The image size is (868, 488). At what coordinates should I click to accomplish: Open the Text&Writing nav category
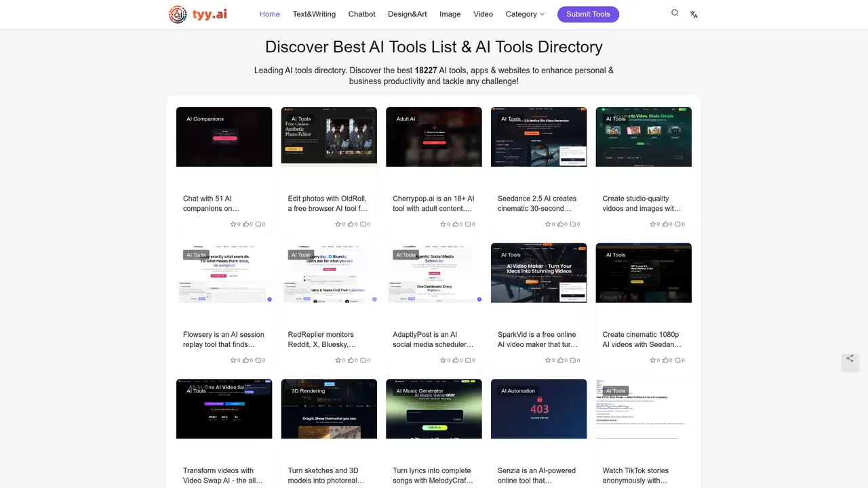point(314,14)
